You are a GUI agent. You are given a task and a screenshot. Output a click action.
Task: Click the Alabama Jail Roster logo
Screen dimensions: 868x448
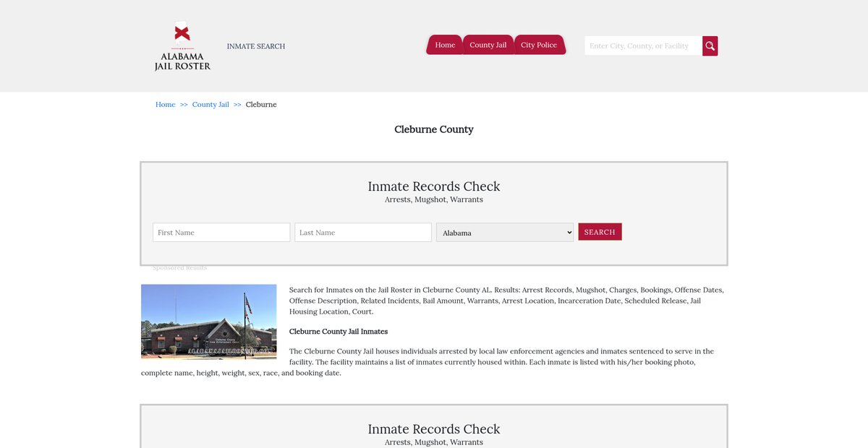tap(182, 46)
